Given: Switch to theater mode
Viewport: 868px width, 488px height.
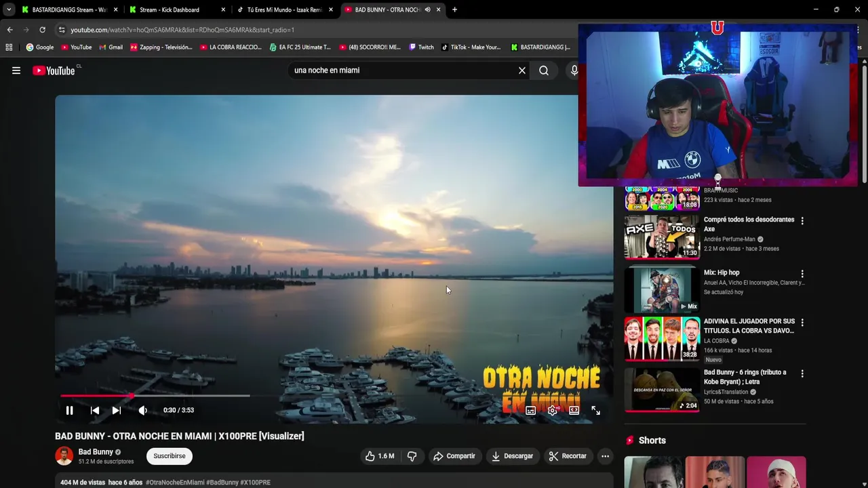Looking at the screenshot, I should pos(574,410).
